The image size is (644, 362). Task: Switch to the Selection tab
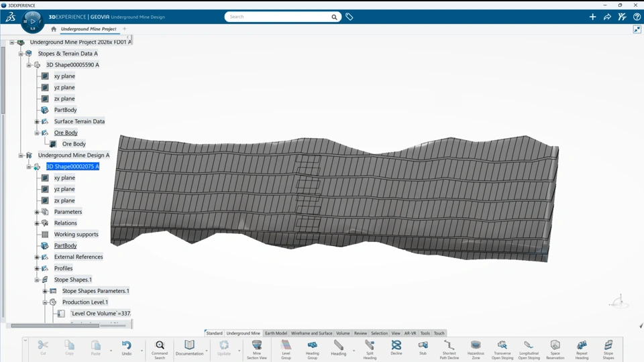(x=379, y=333)
